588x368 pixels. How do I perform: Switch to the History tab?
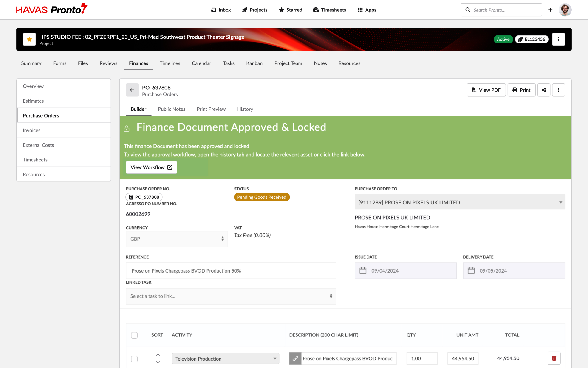tap(245, 109)
